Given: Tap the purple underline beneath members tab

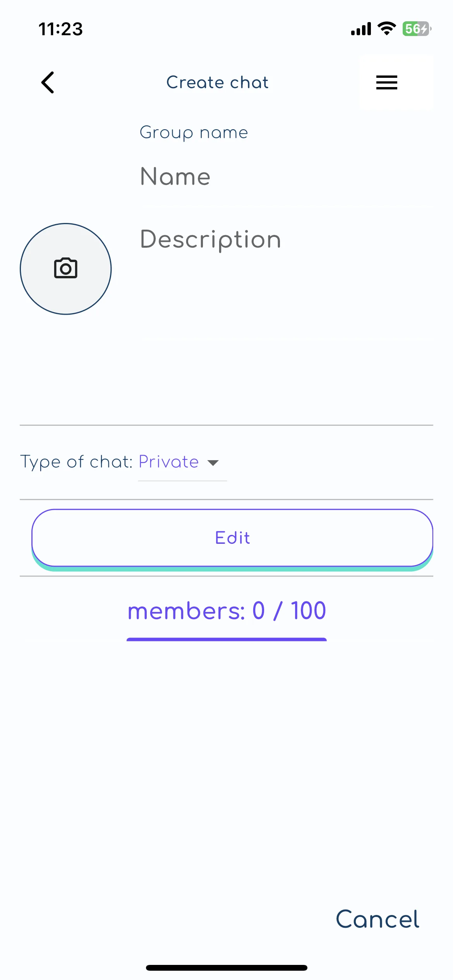Looking at the screenshot, I should [226, 639].
